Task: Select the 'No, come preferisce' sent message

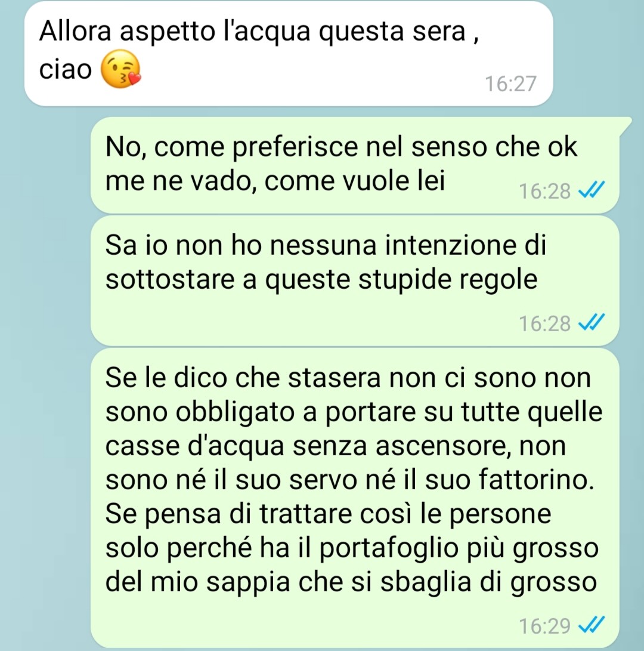Action: 355,165
